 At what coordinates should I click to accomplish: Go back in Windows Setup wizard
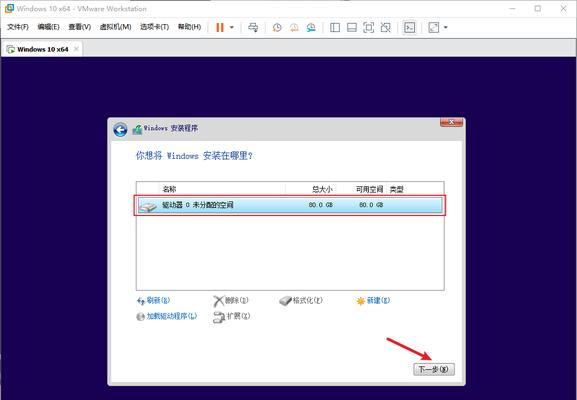120,130
